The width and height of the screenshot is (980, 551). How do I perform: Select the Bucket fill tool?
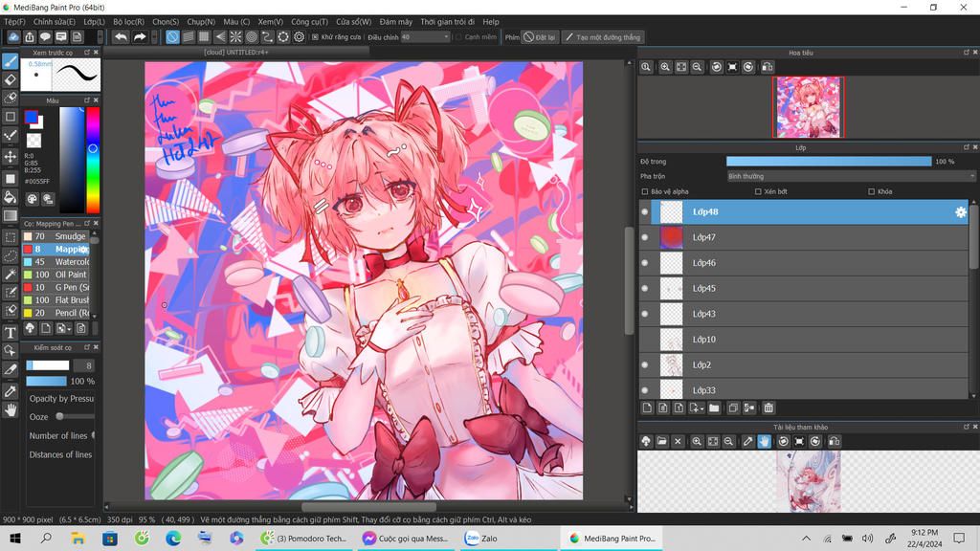pyautogui.click(x=10, y=197)
